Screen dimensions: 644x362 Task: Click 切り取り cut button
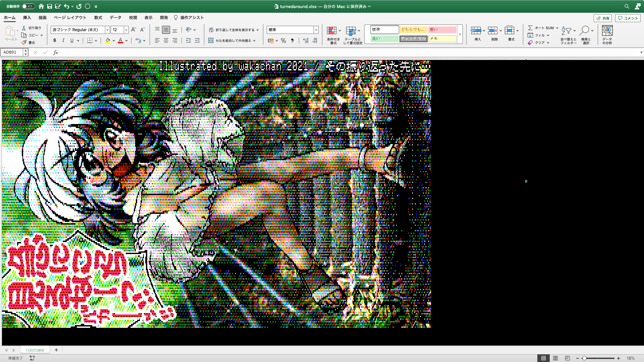(x=32, y=28)
